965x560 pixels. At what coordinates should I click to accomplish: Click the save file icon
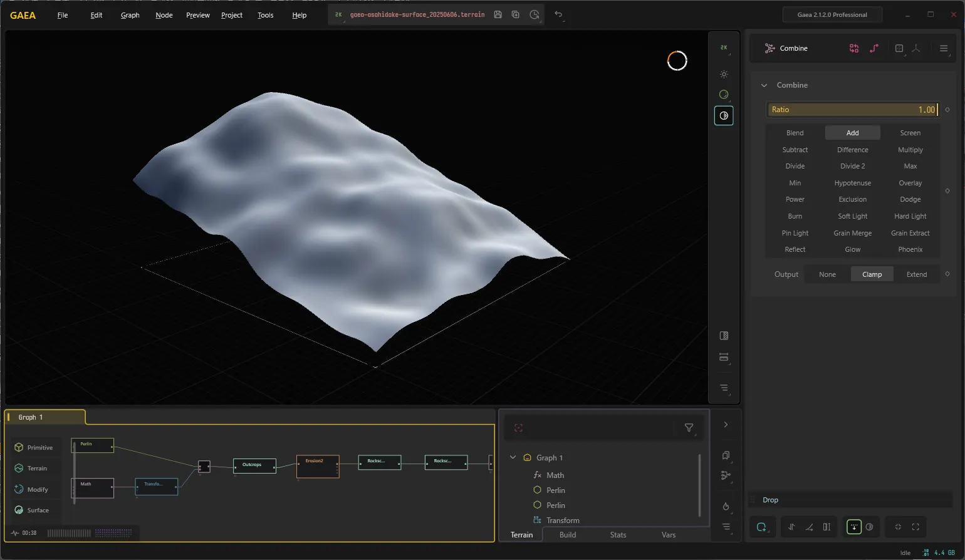click(x=498, y=14)
